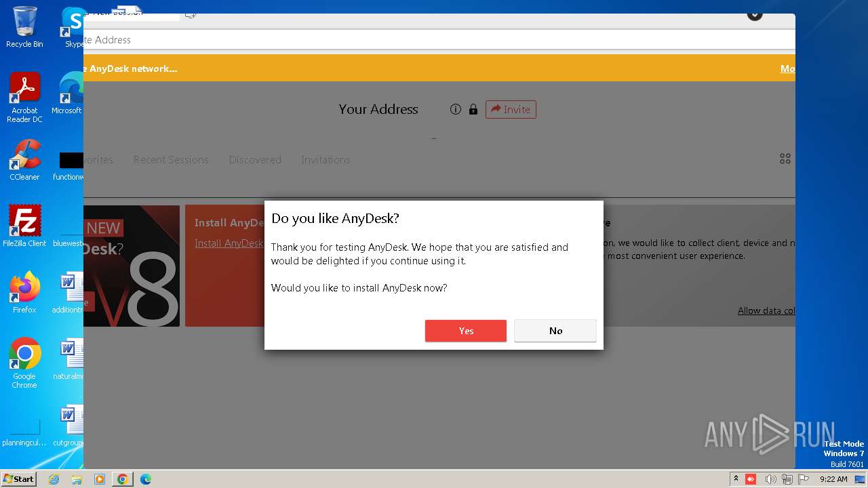Toggle the grid view layout icon
Image resolution: width=868 pixels, height=488 pixels.
pos(785,159)
